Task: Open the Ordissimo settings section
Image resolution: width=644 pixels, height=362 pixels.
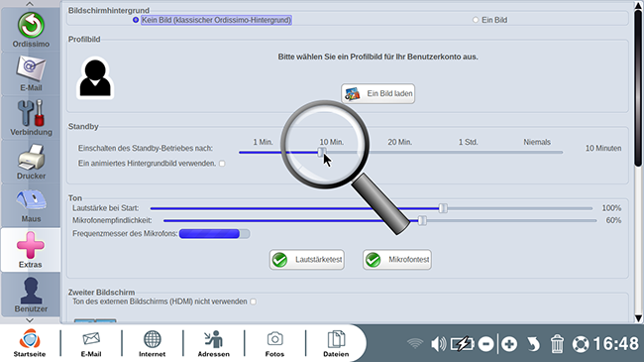Action: pyautogui.click(x=31, y=30)
